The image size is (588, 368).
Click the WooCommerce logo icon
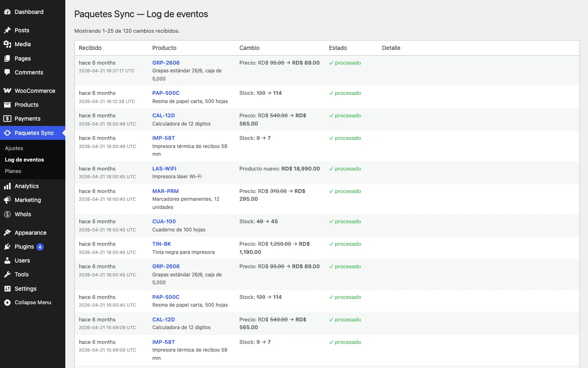point(7,91)
